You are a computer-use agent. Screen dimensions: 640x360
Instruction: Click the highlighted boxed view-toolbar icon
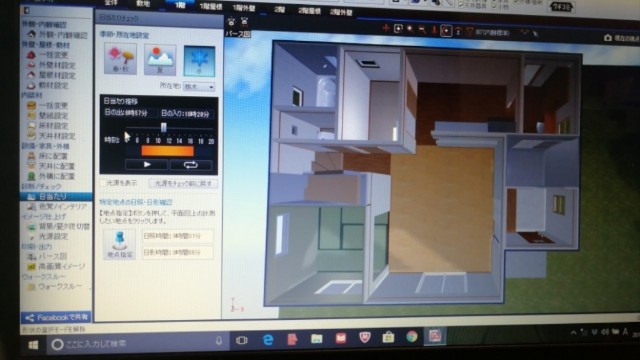(x=446, y=31)
